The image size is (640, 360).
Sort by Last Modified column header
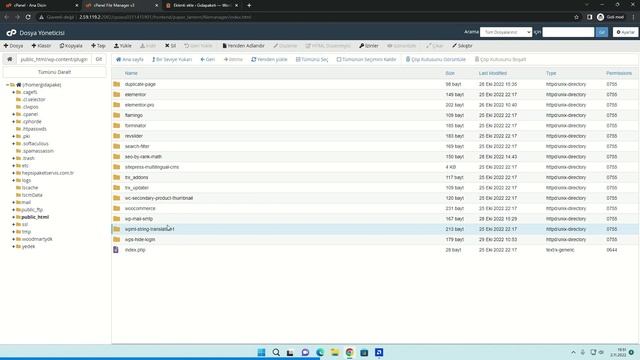click(493, 73)
